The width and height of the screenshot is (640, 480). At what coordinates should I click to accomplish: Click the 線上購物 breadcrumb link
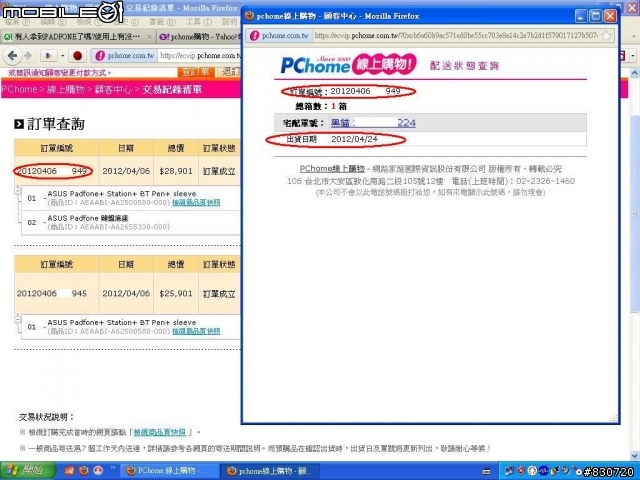tap(66, 89)
